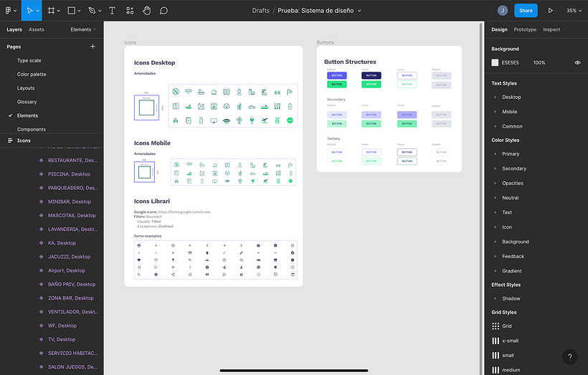The width and height of the screenshot is (588, 375).
Task: Open the shape tools dropdown arrow
Action: coord(79,11)
